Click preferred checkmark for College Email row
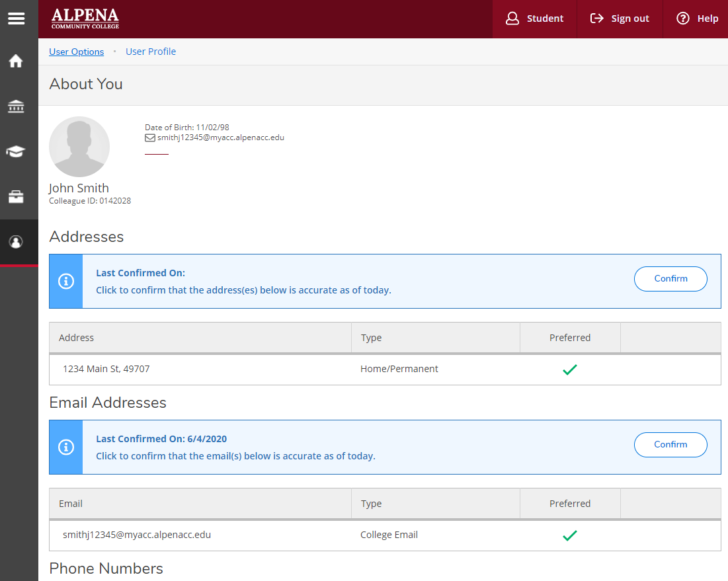This screenshot has height=581, width=728. tap(570, 535)
